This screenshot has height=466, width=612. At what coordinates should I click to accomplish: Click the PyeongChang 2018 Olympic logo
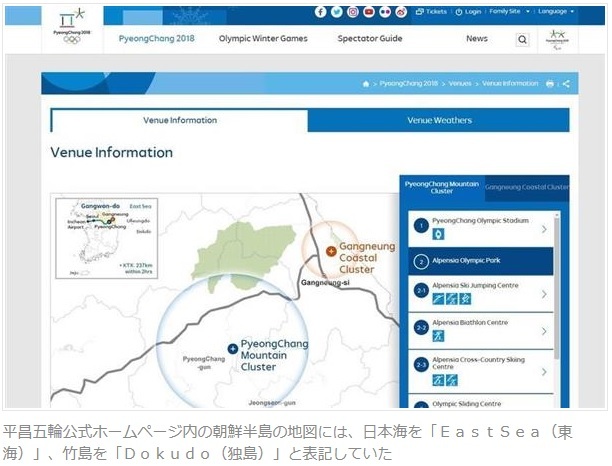click(x=72, y=27)
